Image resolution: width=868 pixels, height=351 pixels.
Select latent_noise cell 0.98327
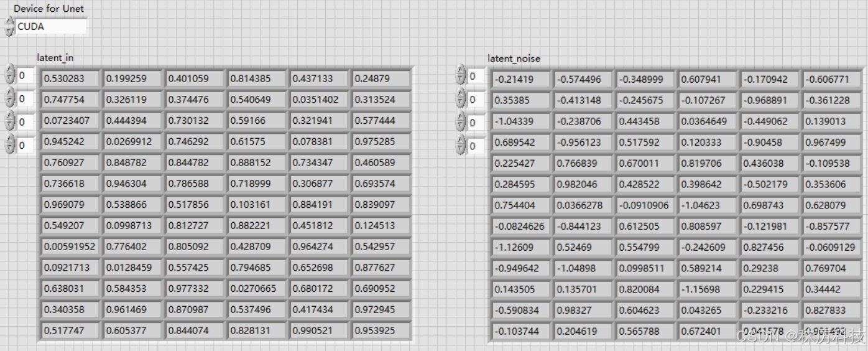[x=583, y=311]
